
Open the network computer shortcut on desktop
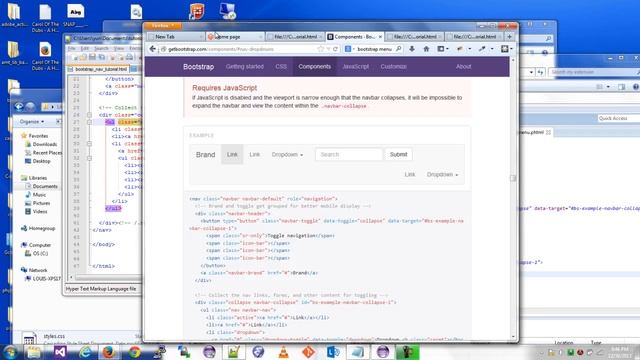pos(227,11)
